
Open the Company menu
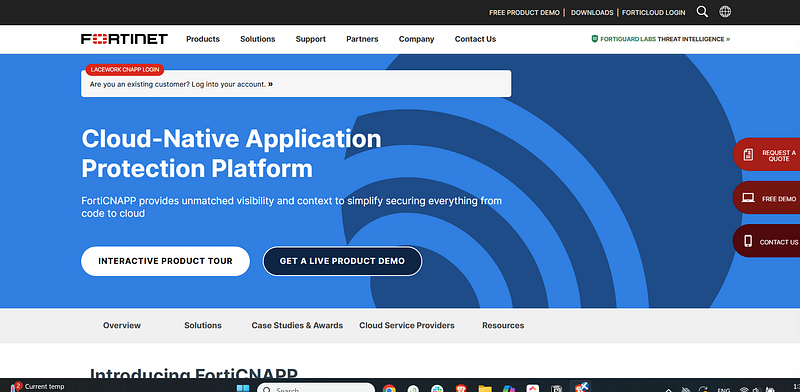(416, 39)
